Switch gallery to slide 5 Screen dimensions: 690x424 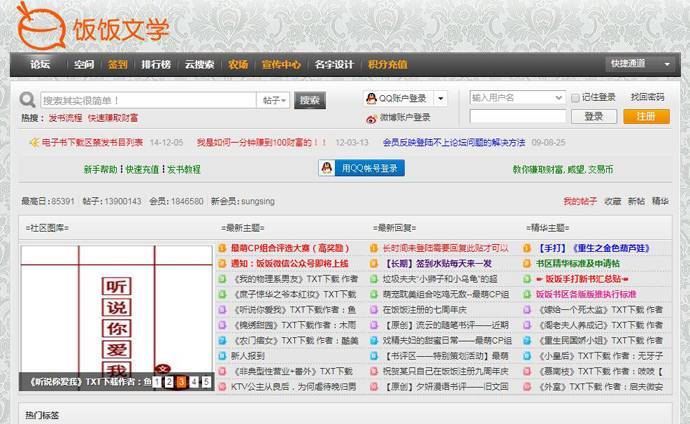point(206,381)
